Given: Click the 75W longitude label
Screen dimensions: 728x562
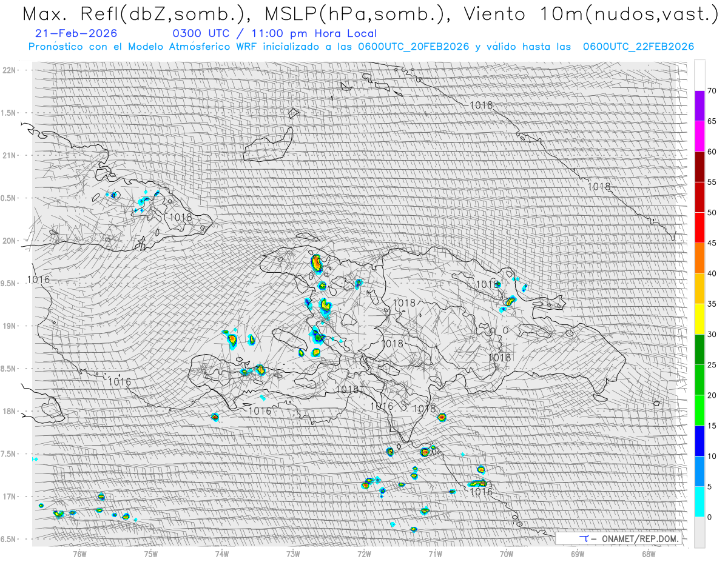Looking at the screenshot, I should coord(150,554).
